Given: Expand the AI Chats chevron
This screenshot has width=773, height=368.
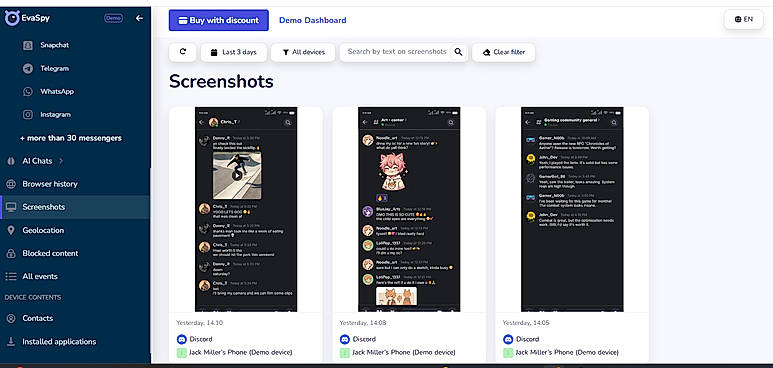Looking at the screenshot, I should 61,161.
